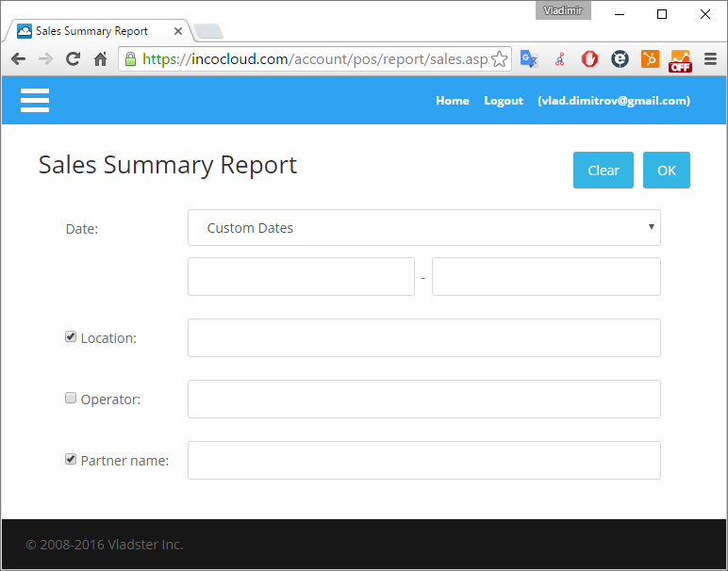Bookmark page with the star icon

[x=499, y=59]
